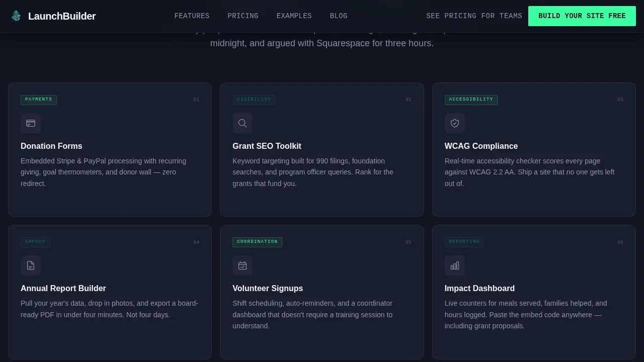Click the Build Your Site Free button
Viewport: 644px width, 362px height.
[582, 16]
